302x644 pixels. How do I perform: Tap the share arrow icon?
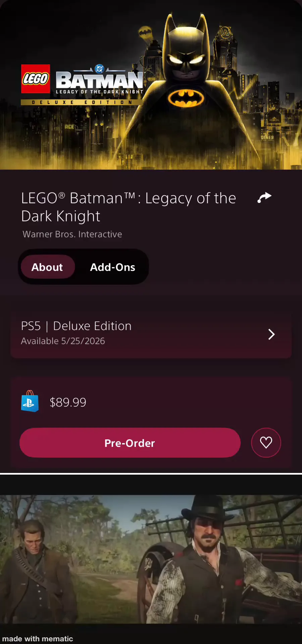click(x=264, y=198)
